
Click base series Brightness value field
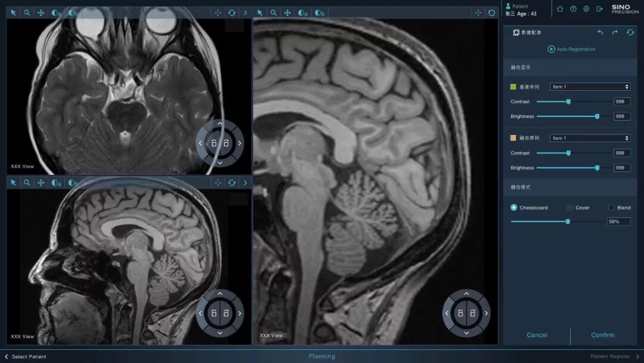coord(622,116)
